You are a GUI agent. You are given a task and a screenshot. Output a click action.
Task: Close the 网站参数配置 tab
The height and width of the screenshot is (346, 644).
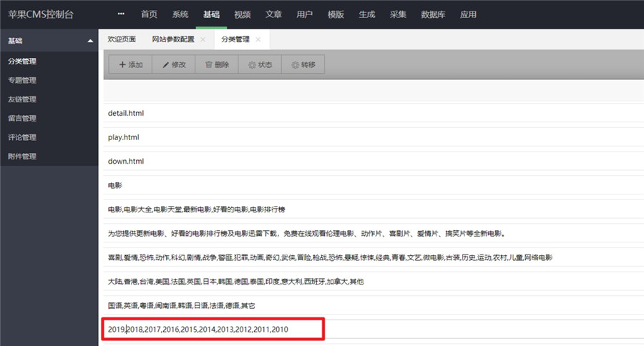click(203, 39)
